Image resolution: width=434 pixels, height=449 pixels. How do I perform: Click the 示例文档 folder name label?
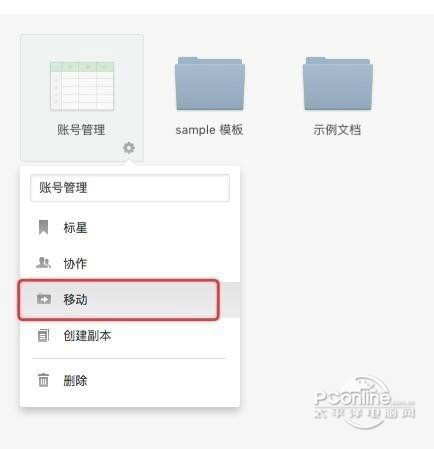tap(337, 129)
